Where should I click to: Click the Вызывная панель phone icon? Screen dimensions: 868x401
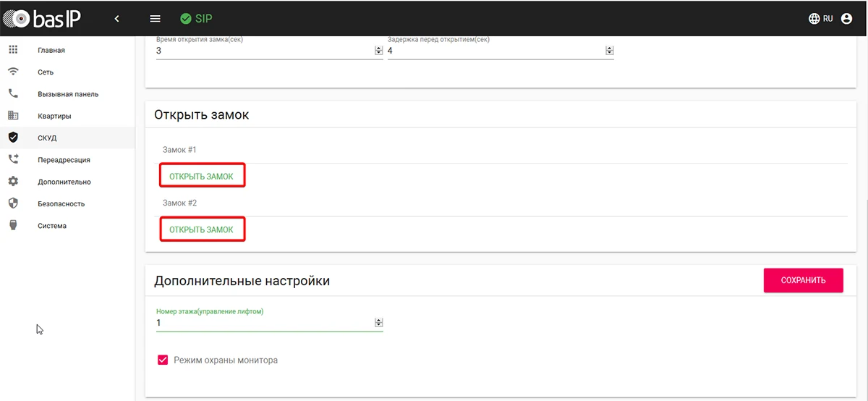coord(12,93)
